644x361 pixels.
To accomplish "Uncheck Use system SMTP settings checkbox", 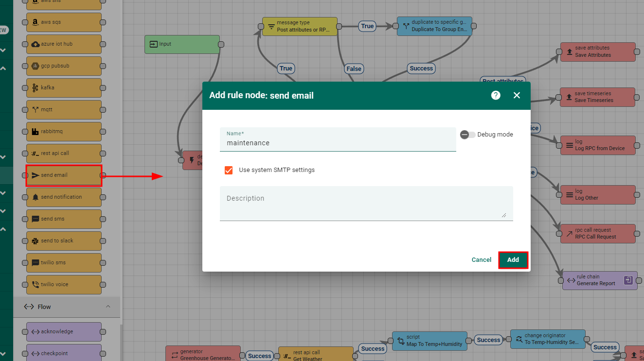I will pyautogui.click(x=229, y=170).
